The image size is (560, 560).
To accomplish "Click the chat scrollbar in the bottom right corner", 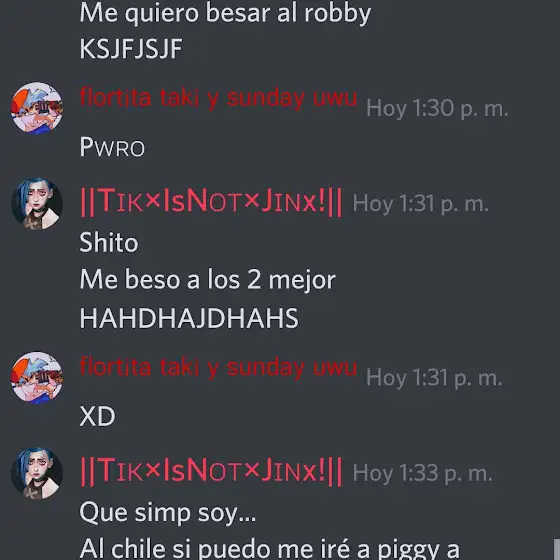I will 557,549.
